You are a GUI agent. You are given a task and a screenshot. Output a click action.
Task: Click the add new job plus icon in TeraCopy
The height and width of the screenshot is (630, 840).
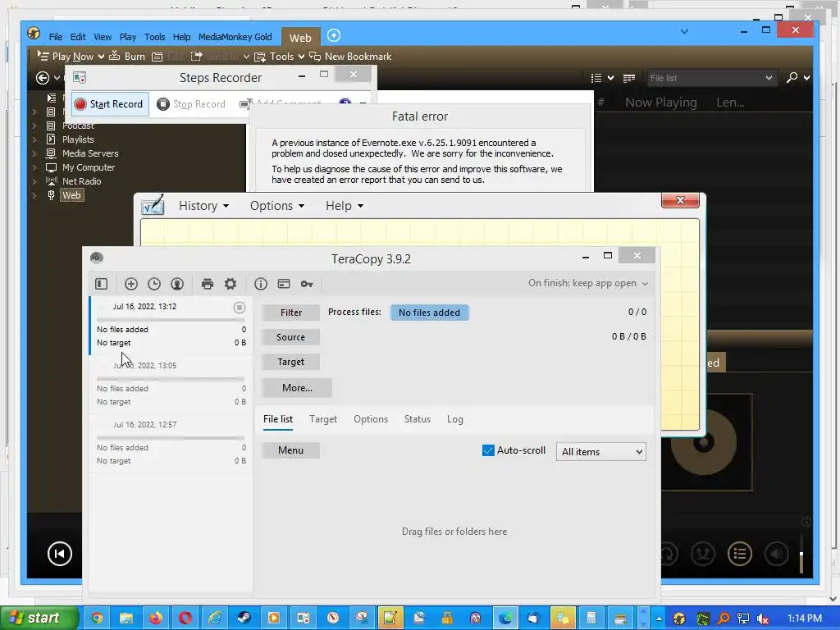(131, 284)
